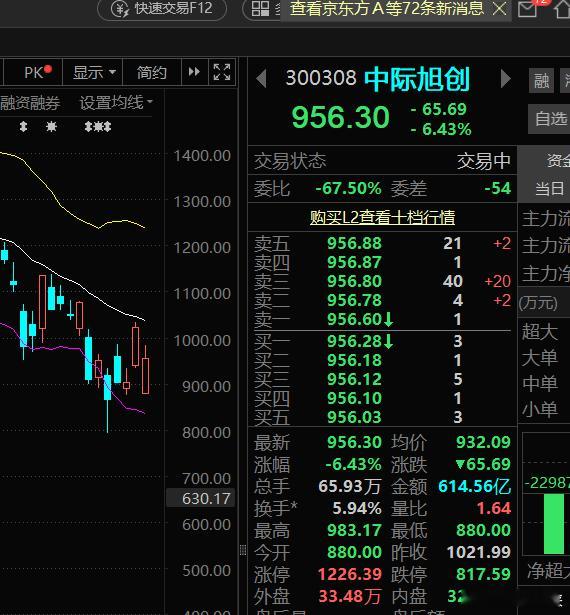Select sell one price 956.60

(x=354, y=319)
